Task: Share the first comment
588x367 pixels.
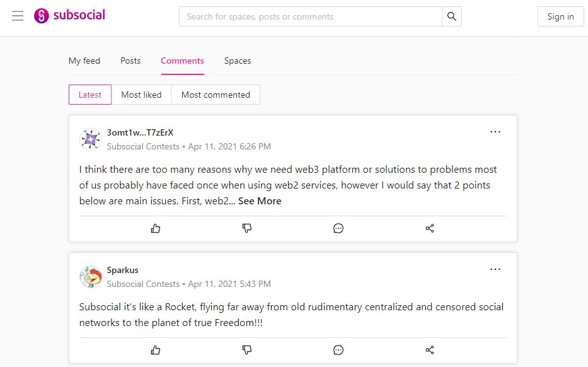Action: pyautogui.click(x=430, y=228)
